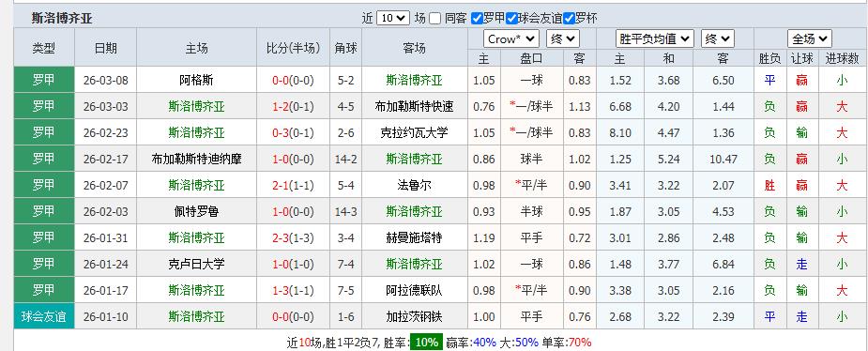Click 佩特罗鲁 home team
Image resolution: width=868 pixels, height=351 pixels.
[x=196, y=211]
